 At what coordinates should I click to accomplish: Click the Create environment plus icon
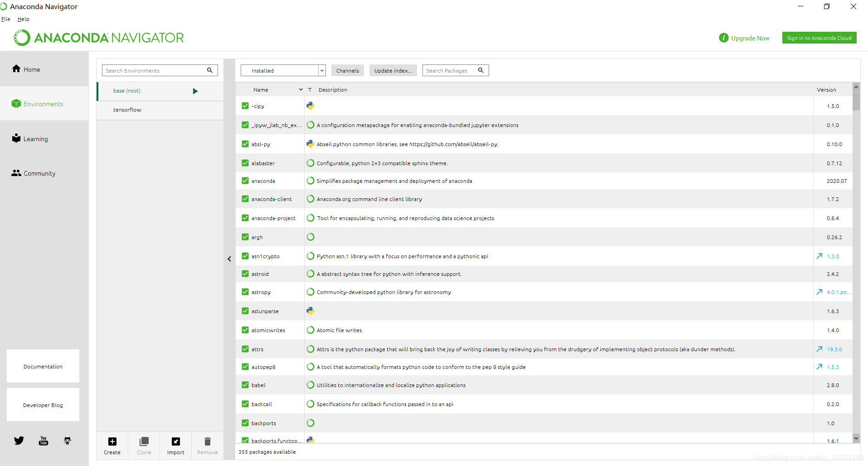pyautogui.click(x=112, y=441)
